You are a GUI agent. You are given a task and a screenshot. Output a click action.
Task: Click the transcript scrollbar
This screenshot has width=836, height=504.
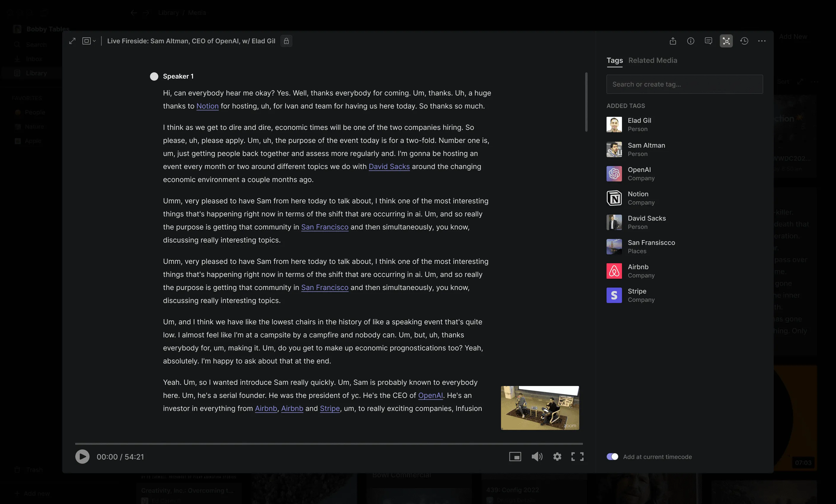click(x=586, y=102)
